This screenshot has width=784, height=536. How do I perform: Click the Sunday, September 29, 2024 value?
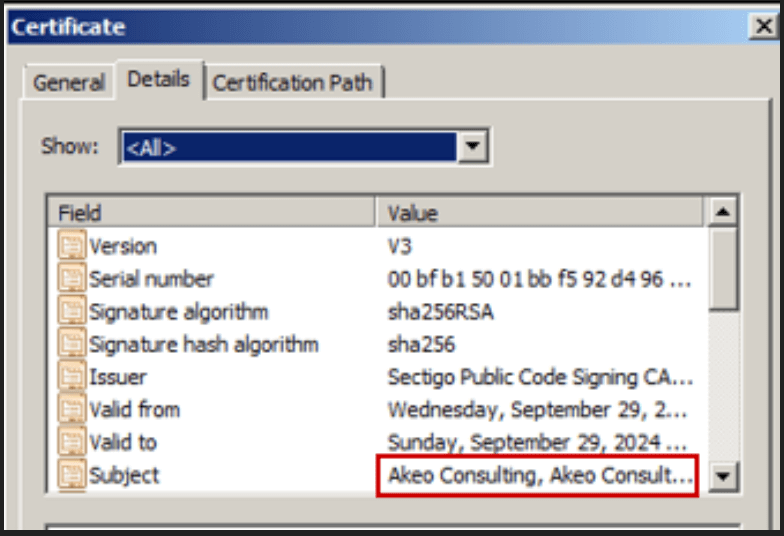[538, 442]
